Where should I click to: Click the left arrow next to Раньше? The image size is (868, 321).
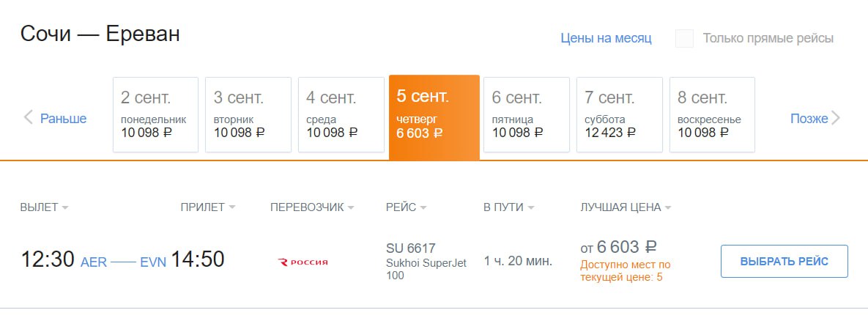point(29,117)
